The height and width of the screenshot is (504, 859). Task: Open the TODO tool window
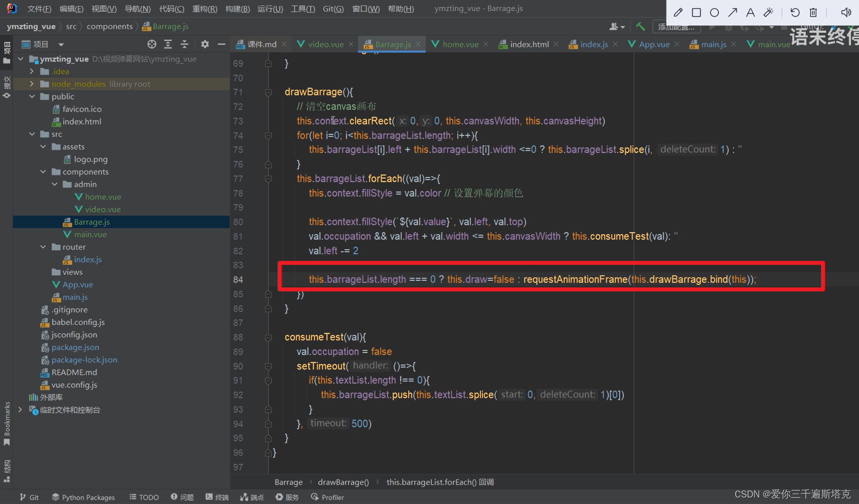[x=144, y=497]
